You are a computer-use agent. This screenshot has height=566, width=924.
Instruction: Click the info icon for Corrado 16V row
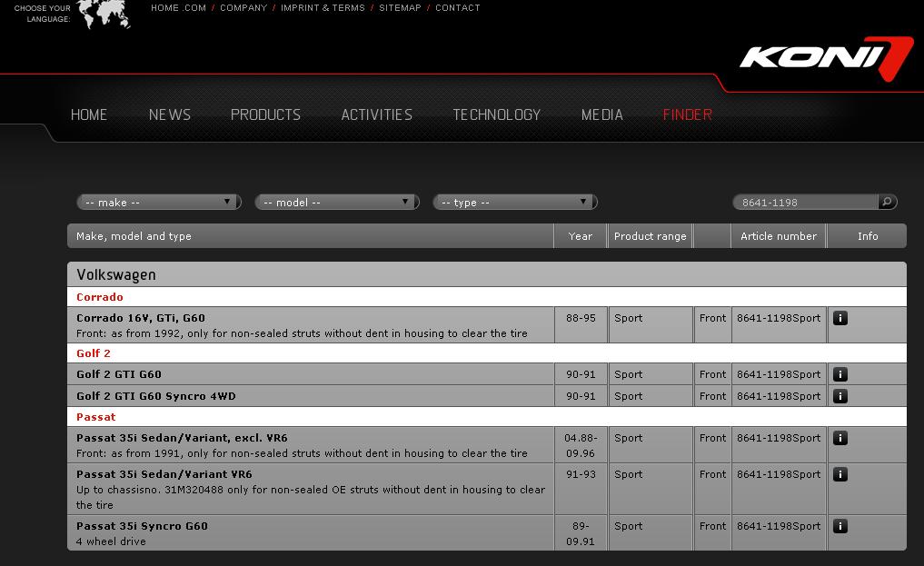pyautogui.click(x=840, y=318)
